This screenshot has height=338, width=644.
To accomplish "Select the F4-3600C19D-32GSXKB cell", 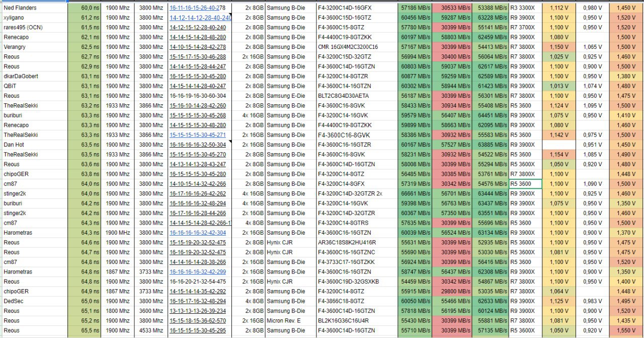I will click(357, 282).
